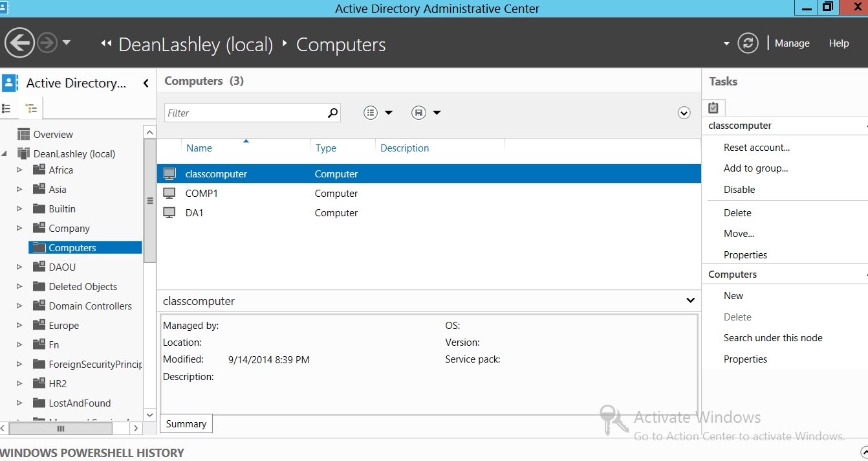
Task: Click Move... task
Action: point(739,233)
